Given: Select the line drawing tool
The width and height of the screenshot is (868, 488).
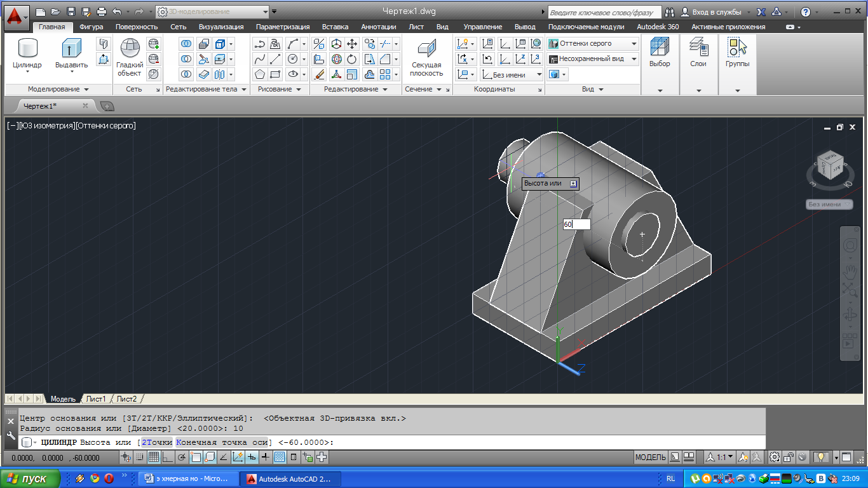Looking at the screenshot, I should point(275,59).
